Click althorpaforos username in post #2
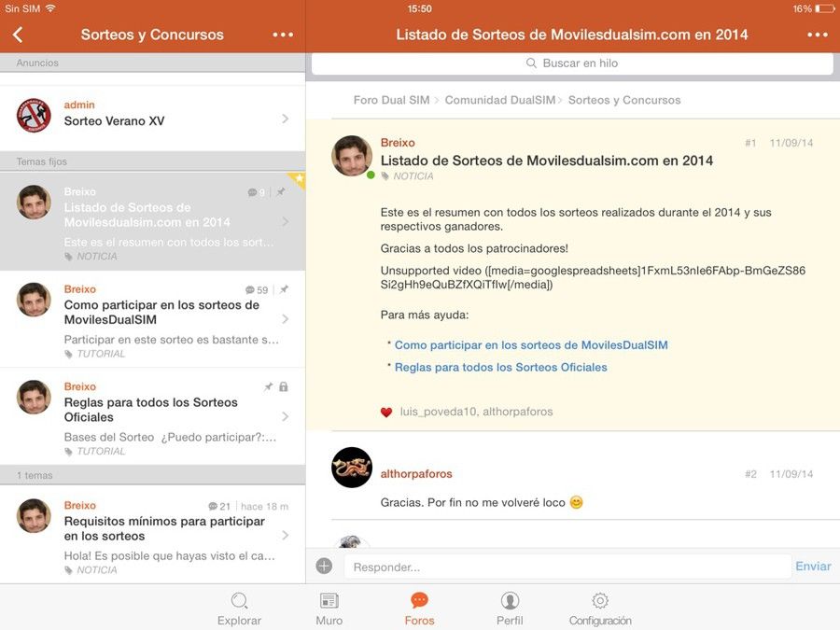The width and height of the screenshot is (840, 630). pos(416,473)
